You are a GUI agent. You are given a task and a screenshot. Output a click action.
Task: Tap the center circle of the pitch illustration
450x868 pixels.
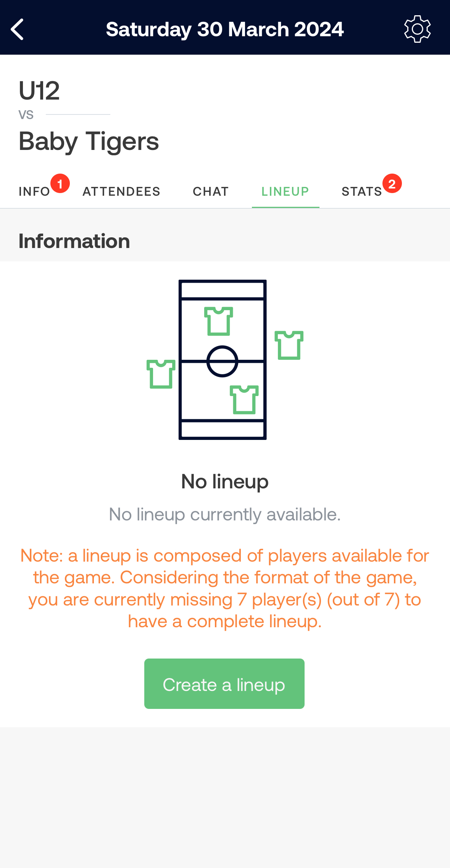(x=223, y=361)
